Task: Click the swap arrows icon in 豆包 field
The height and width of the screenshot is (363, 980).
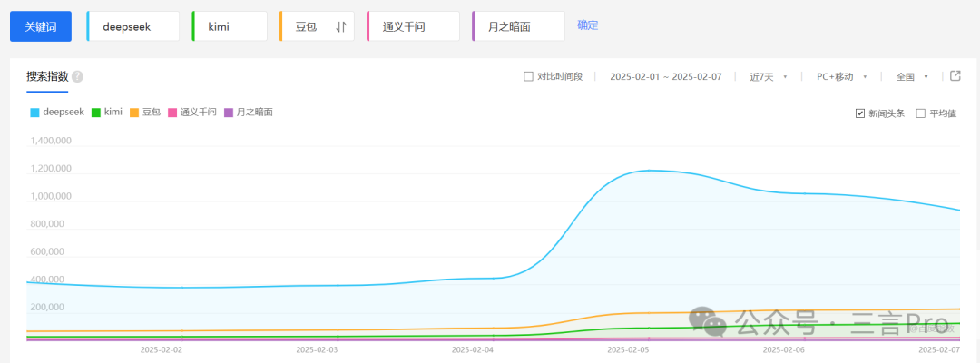Action: [341, 26]
